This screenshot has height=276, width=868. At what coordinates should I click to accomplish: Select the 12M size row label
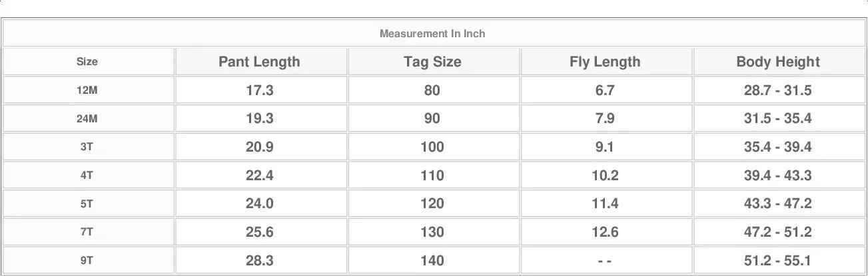pyautogui.click(x=87, y=90)
